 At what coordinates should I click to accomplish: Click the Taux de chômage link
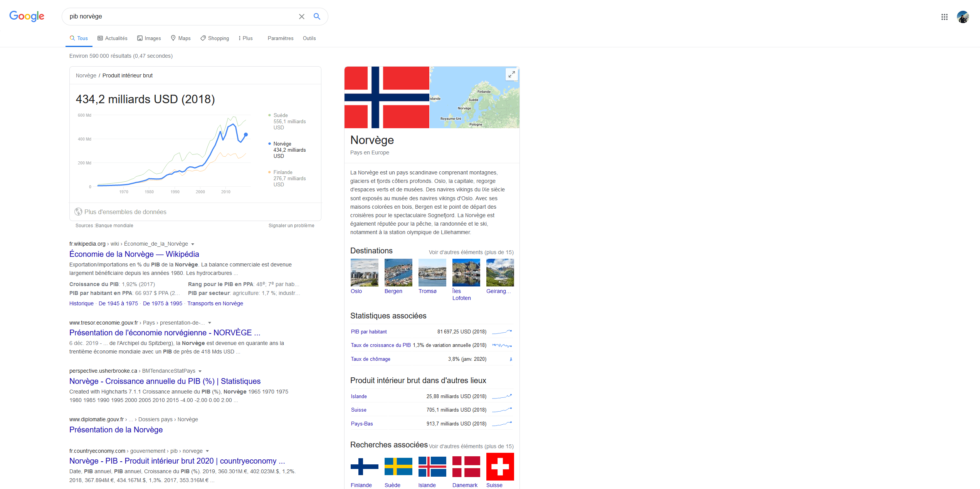click(370, 359)
